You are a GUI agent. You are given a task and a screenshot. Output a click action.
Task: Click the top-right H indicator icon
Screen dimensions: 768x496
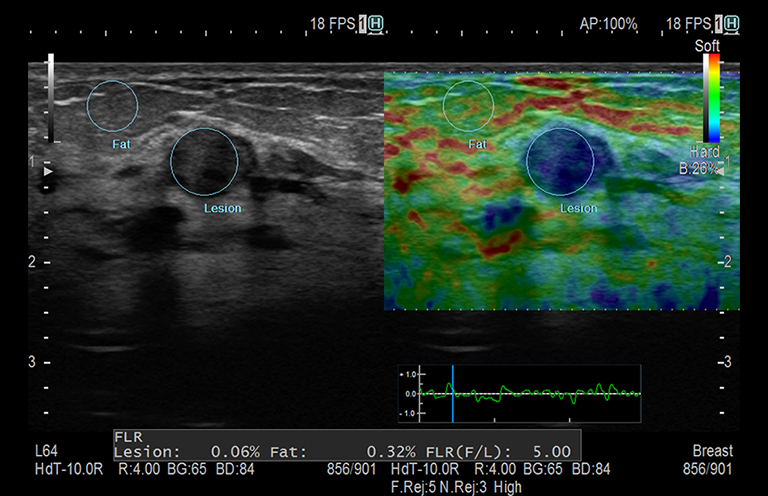(x=733, y=23)
